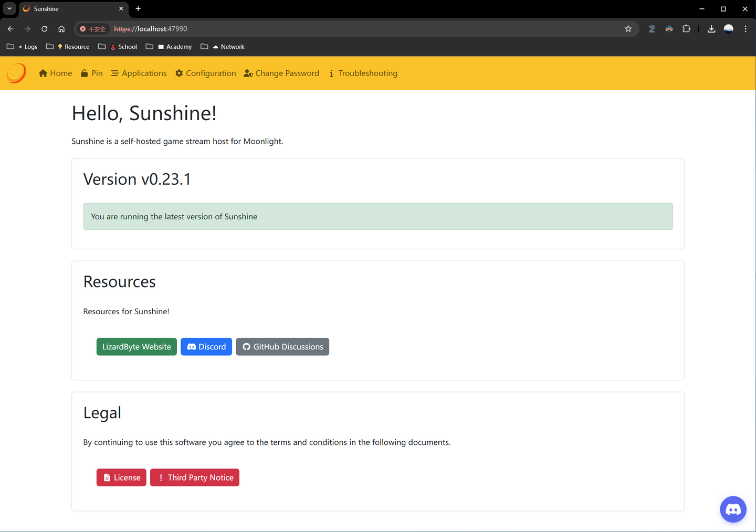Click the blue Discord button
Viewport: 756px width, 532px height.
(x=206, y=347)
